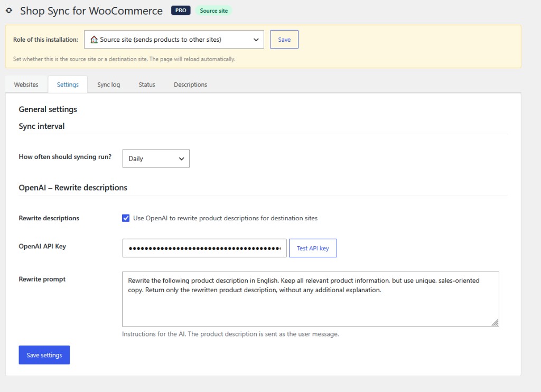
Task: Click the Rewrite prompt textarea resize handle
Action: (x=495, y=323)
